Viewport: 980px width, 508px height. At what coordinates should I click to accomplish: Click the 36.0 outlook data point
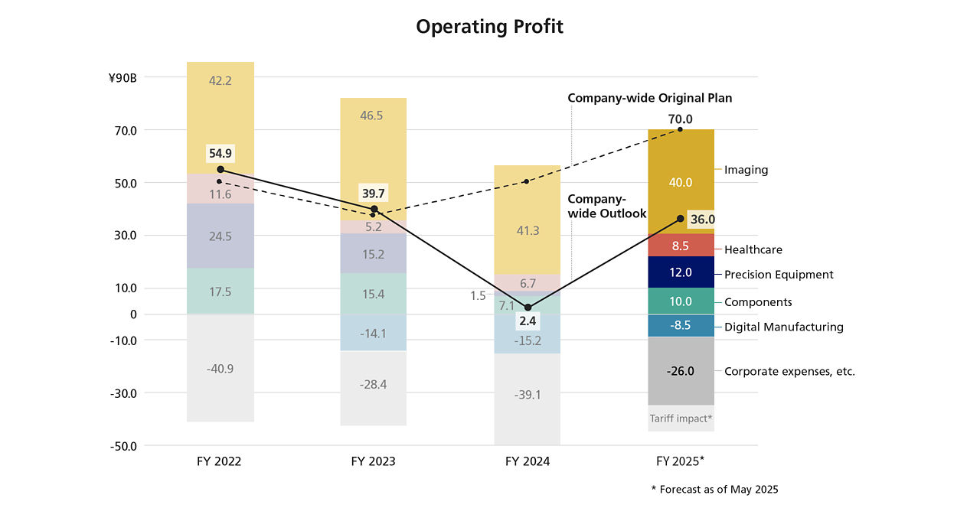681,219
